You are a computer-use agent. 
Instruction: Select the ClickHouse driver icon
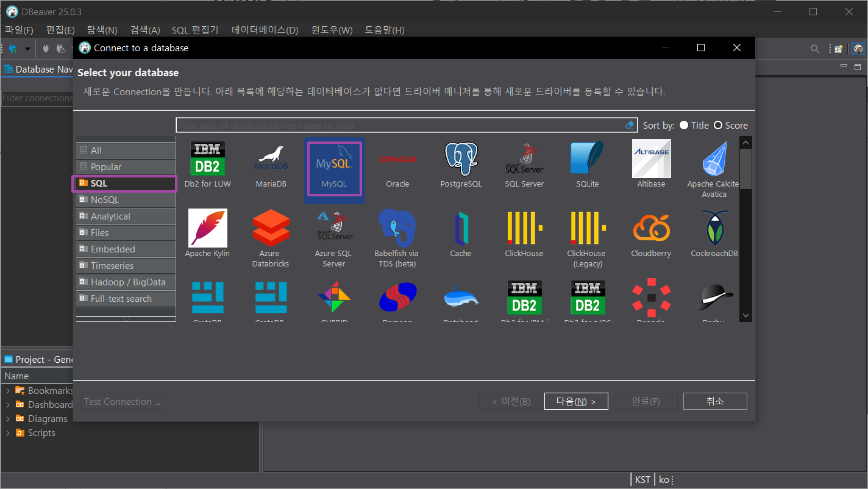pos(524,227)
